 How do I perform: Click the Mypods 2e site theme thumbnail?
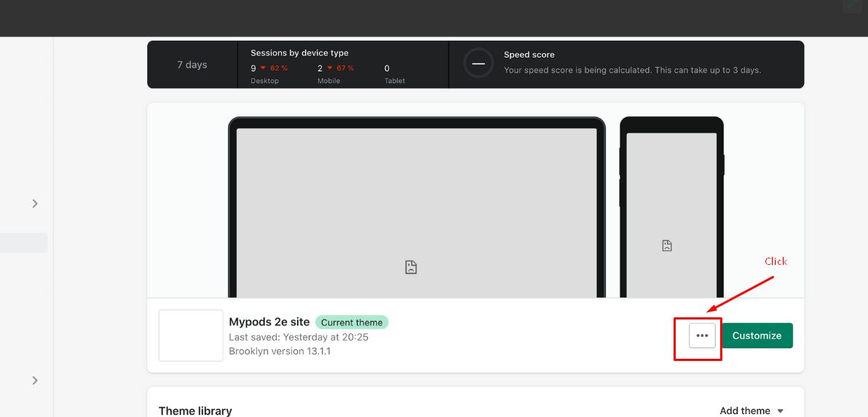pos(191,335)
